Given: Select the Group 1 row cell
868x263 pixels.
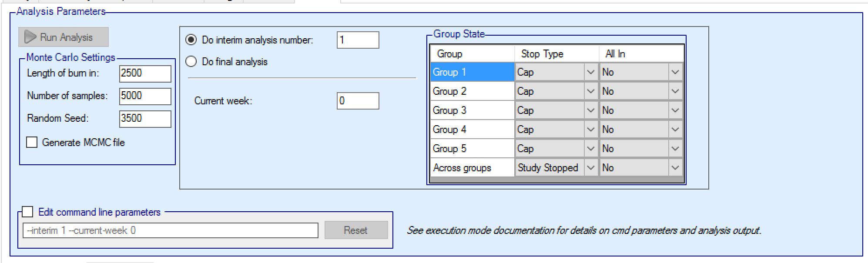Looking at the screenshot, I should click(x=472, y=72).
